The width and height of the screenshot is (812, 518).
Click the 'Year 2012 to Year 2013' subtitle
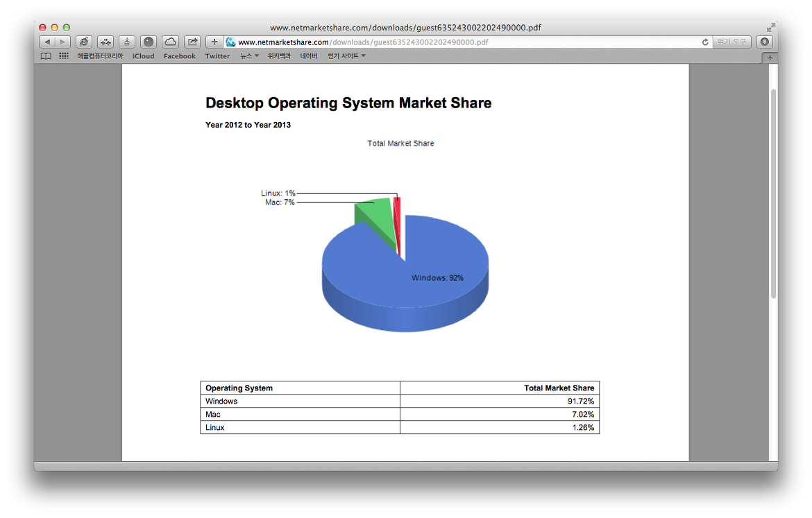pyautogui.click(x=248, y=125)
